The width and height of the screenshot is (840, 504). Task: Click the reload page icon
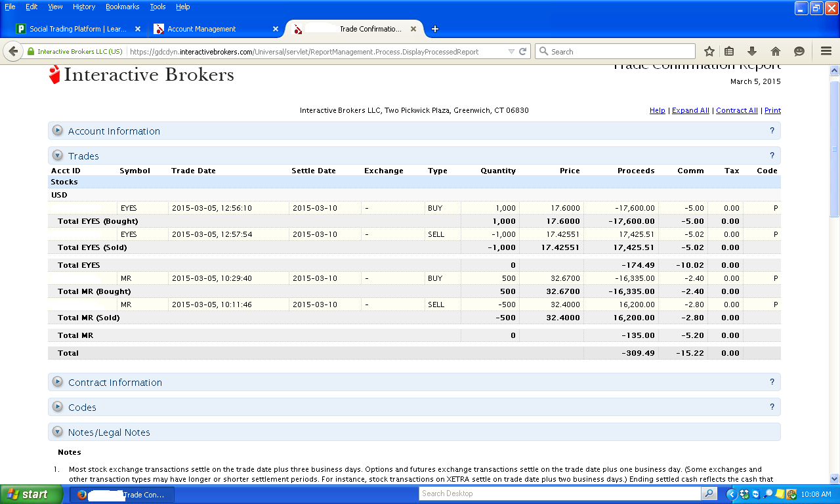click(523, 51)
